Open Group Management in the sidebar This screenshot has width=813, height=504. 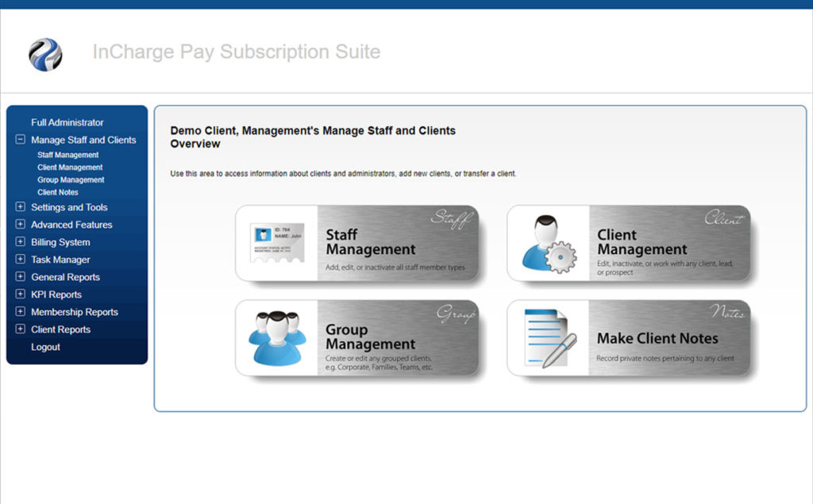(71, 179)
